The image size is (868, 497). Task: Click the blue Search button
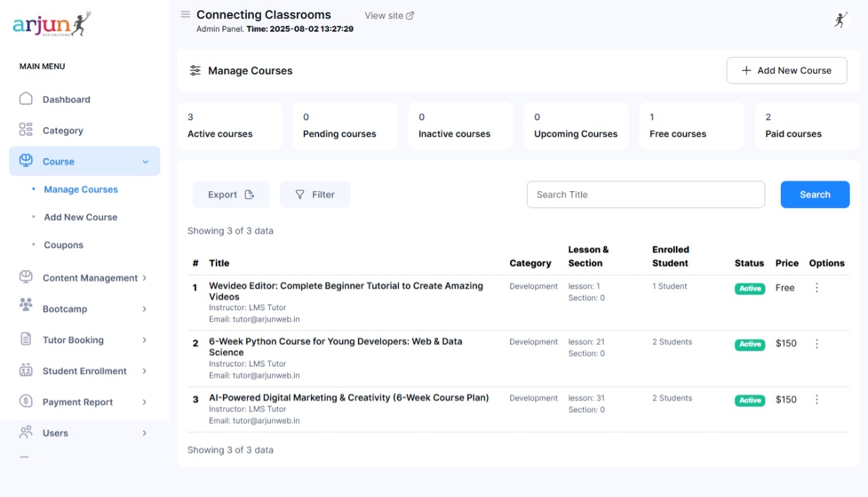pos(815,195)
